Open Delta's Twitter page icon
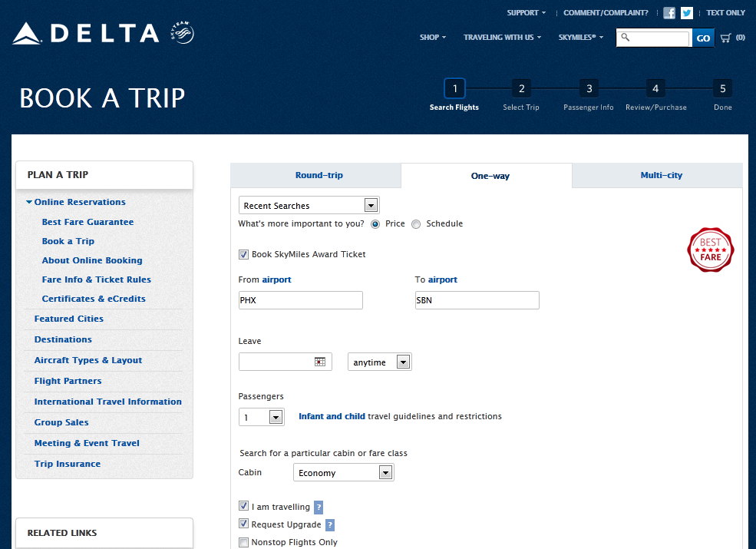756x549 pixels. pos(687,13)
